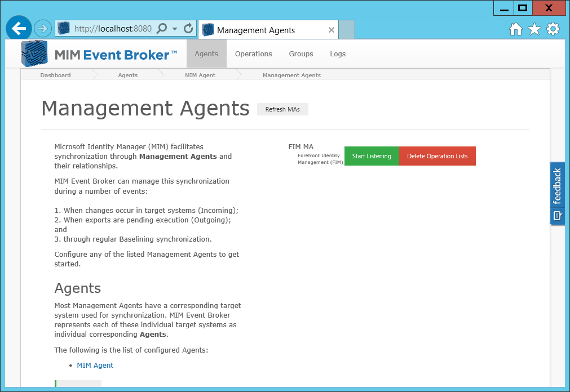
Task: Maximize the browser window
Action: [x=523, y=8]
